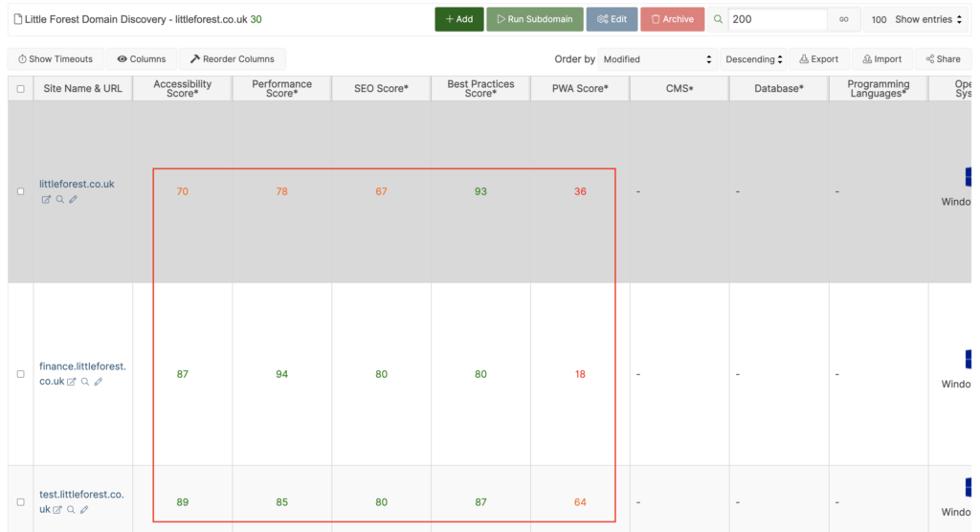Click best practices score 87 for test.littleforest.co.uk
980x532 pixels.
point(480,502)
